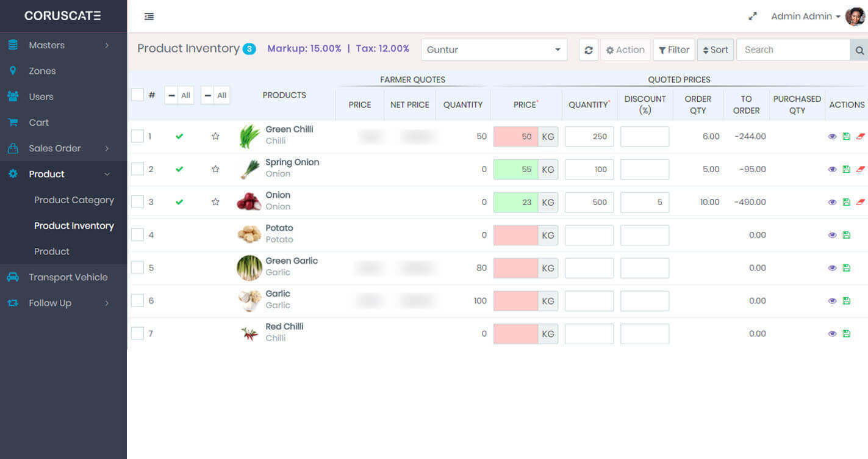Click the Potato quoted price input field
Viewport: 868px width, 459px height.
pyautogui.click(x=515, y=235)
